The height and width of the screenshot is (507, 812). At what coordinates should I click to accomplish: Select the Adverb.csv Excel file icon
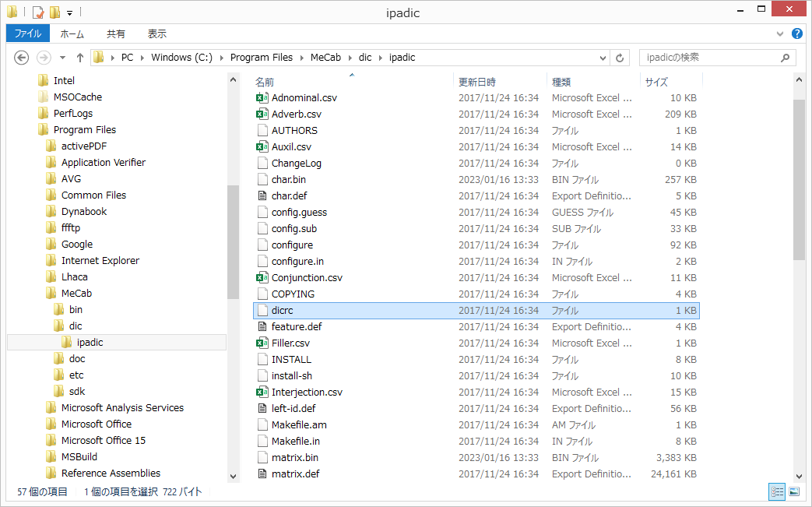262,114
